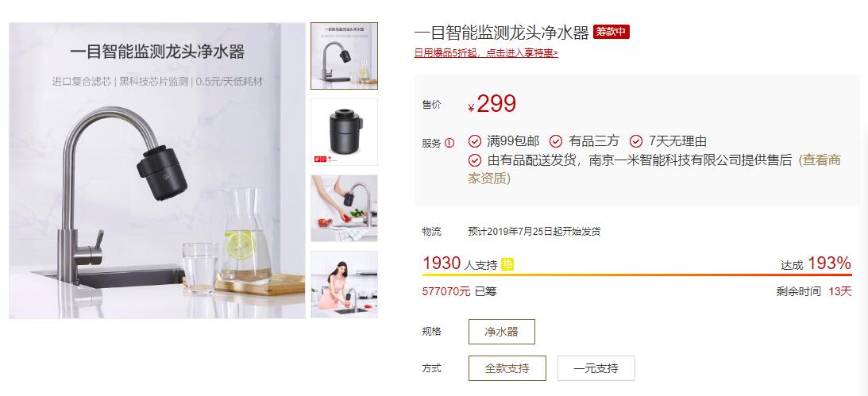Select the vegetable washing thumbnail
868x396 pixels.
[x=345, y=209]
